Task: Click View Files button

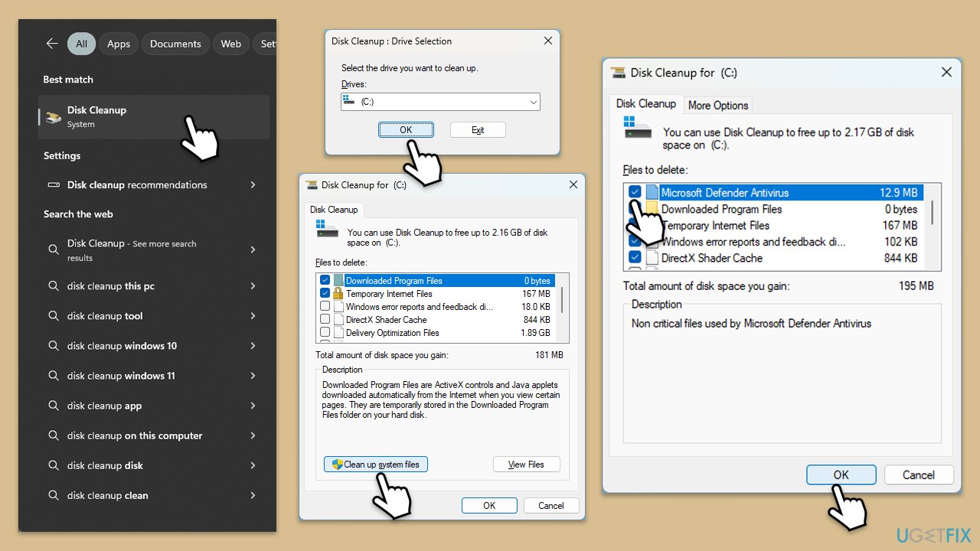Action: pos(527,465)
